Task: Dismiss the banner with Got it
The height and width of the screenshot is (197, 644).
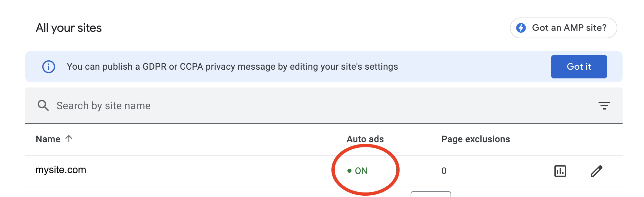Action: coord(579,67)
